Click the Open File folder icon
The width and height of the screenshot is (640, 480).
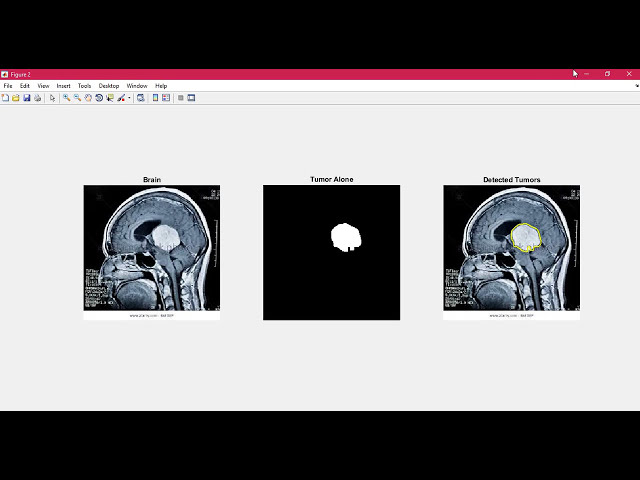[16, 98]
